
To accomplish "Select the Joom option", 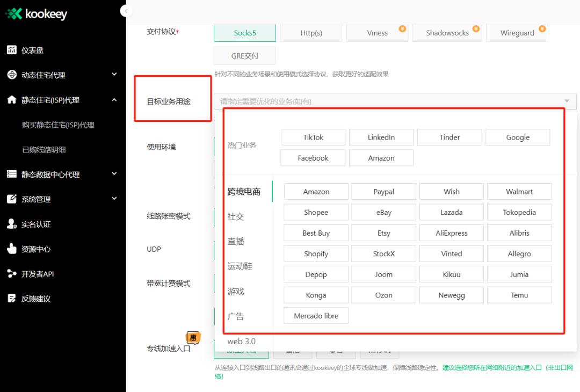I will (x=383, y=274).
